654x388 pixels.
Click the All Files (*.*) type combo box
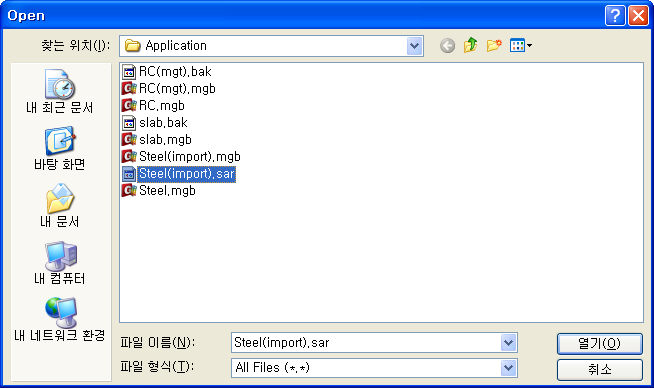point(374,368)
